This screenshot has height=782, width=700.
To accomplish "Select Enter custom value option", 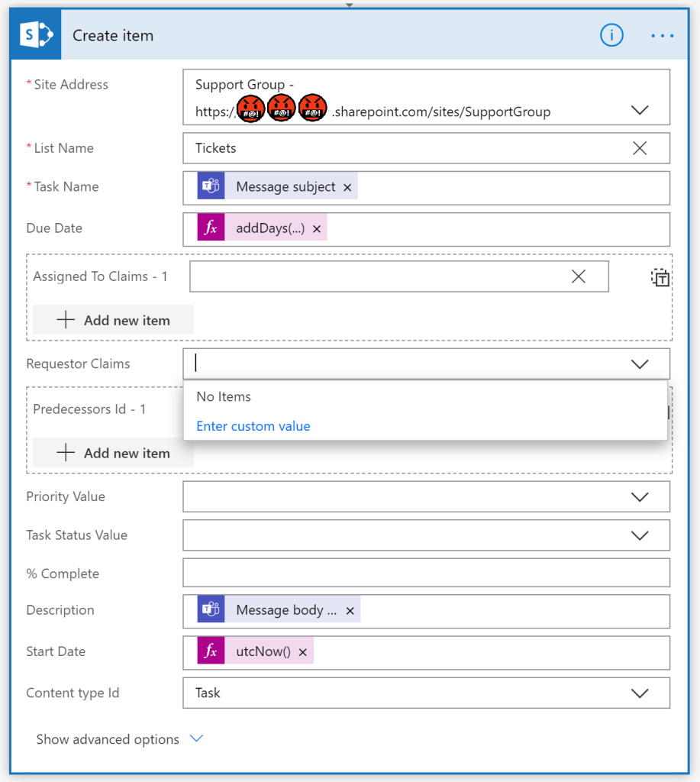I will point(253,426).
